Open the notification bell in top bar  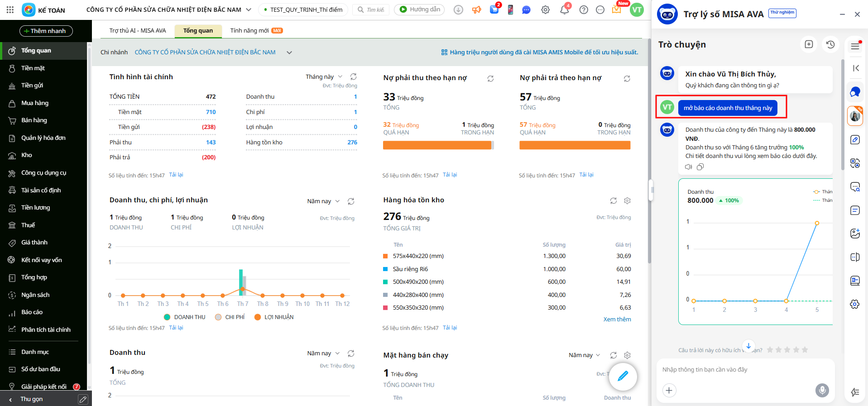pyautogui.click(x=564, y=10)
